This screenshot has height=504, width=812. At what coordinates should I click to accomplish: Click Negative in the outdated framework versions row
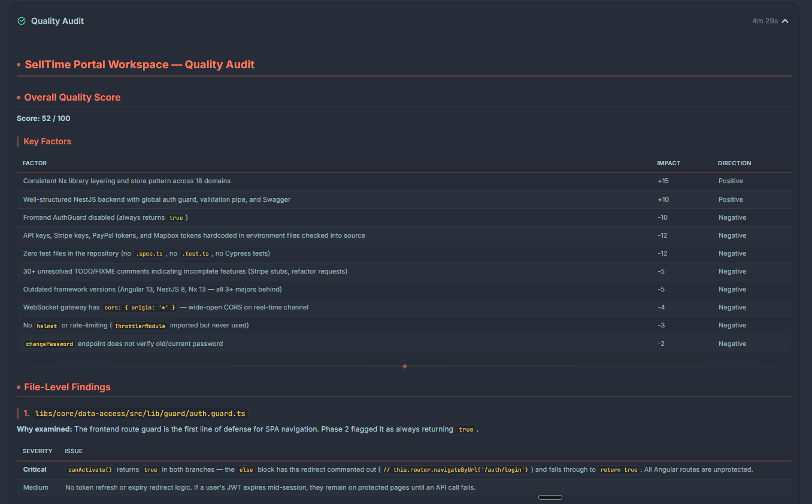(x=732, y=289)
